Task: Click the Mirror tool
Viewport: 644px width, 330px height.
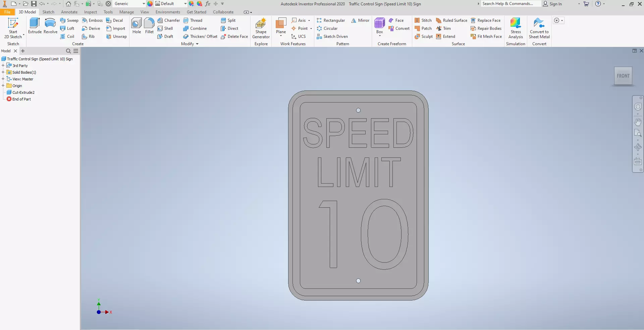Action: (x=360, y=20)
